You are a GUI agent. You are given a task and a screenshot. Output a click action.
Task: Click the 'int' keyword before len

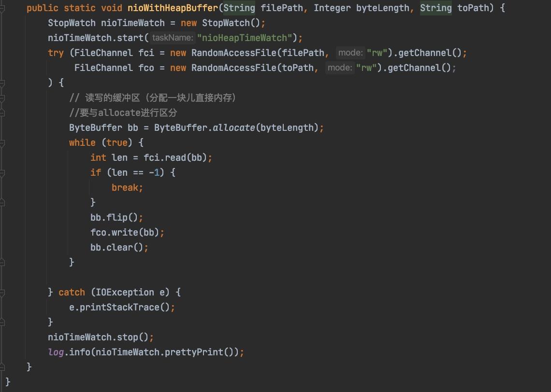pyautogui.click(x=98, y=157)
